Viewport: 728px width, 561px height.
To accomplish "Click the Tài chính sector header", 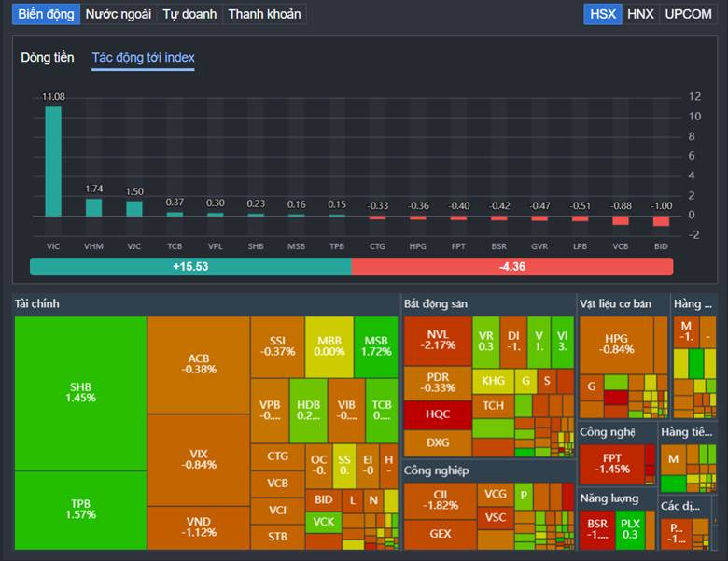I will 37,303.
